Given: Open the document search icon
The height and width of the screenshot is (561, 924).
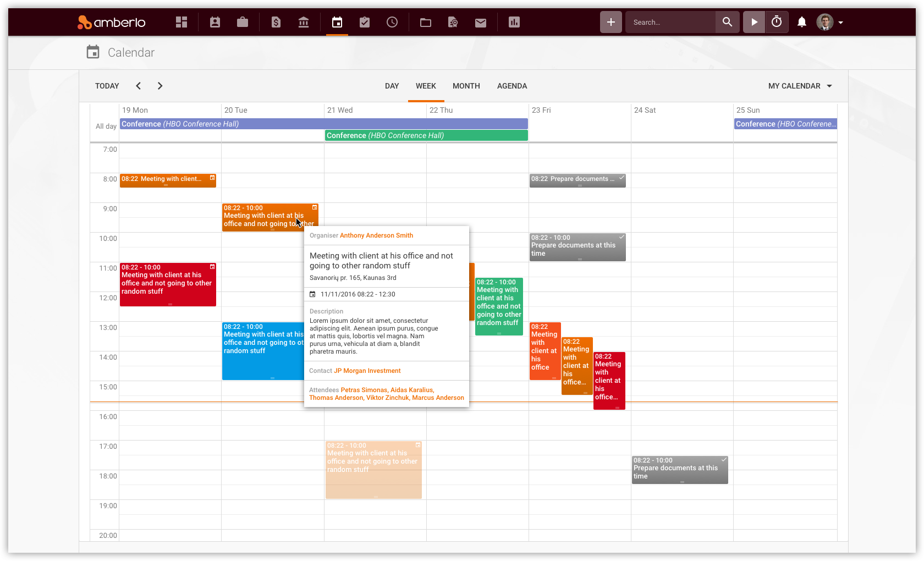Looking at the screenshot, I should (x=453, y=22).
